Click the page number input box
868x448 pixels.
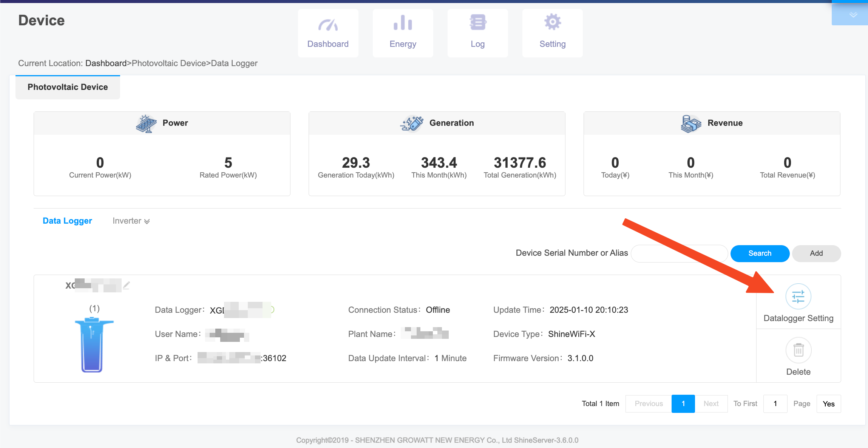tap(775, 404)
